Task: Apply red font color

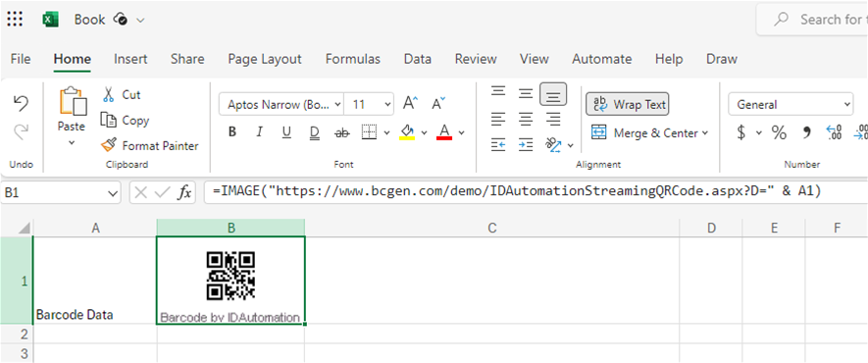Action: point(444,132)
